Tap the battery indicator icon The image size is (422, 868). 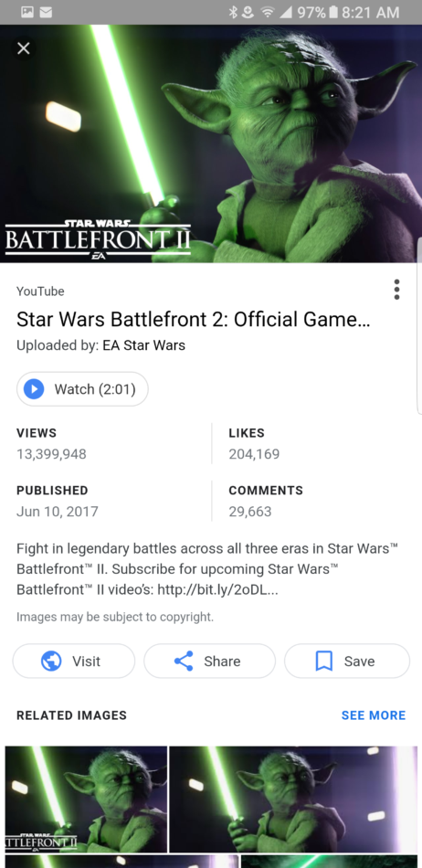(333, 12)
